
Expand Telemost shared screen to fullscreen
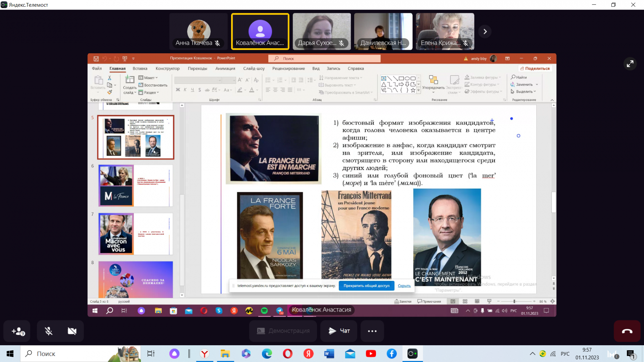coord(630,64)
